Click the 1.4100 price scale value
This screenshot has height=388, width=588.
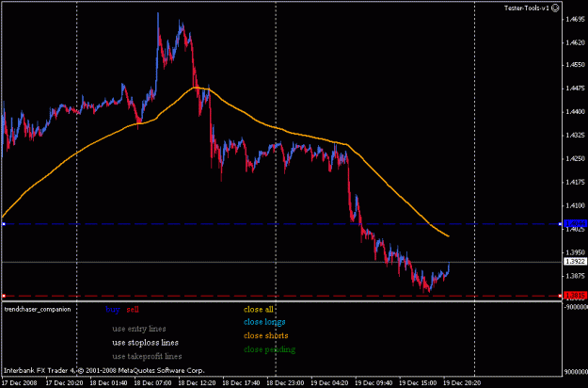575,205
